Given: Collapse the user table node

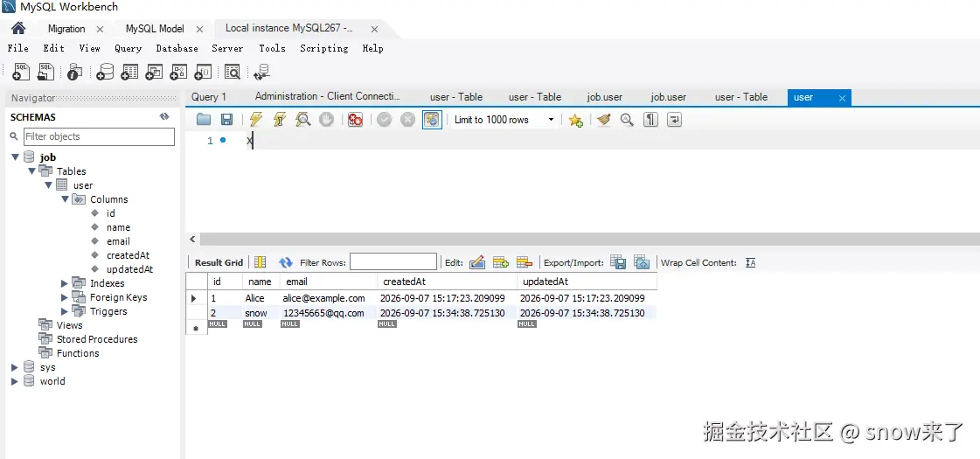Looking at the screenshot, I should pos(48,185).
